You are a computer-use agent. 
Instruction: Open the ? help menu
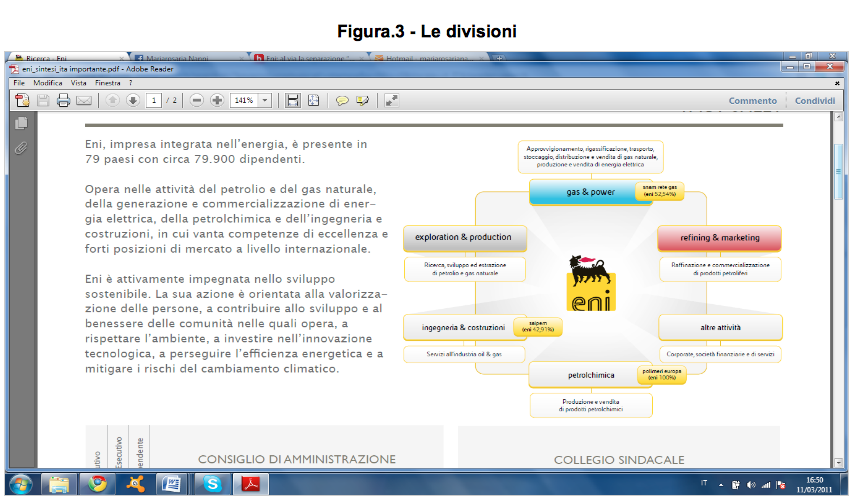(x=130, y=83)
